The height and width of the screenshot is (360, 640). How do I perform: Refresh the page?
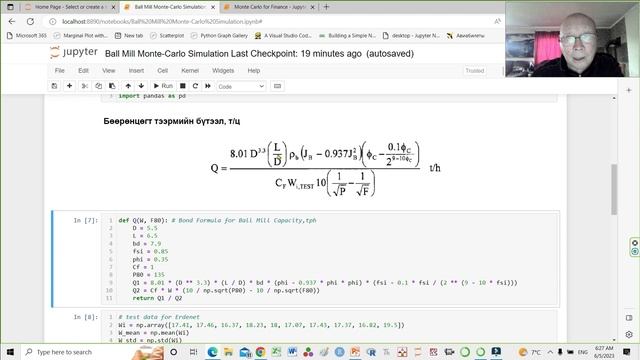click(30, 21)
